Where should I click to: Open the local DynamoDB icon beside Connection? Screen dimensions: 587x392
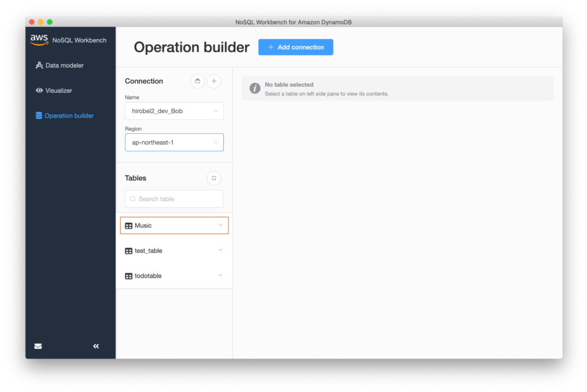pyautogui.click(x=197, y=81)
